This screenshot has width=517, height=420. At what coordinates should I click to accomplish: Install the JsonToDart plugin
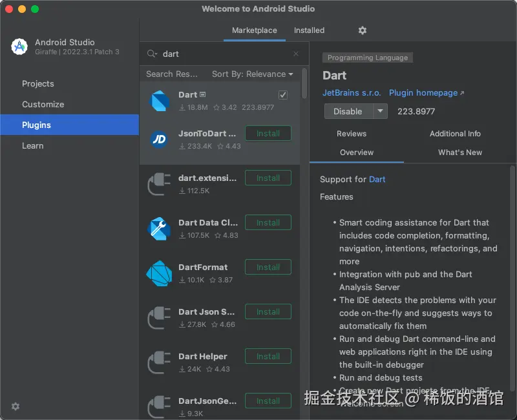(268, 133)
